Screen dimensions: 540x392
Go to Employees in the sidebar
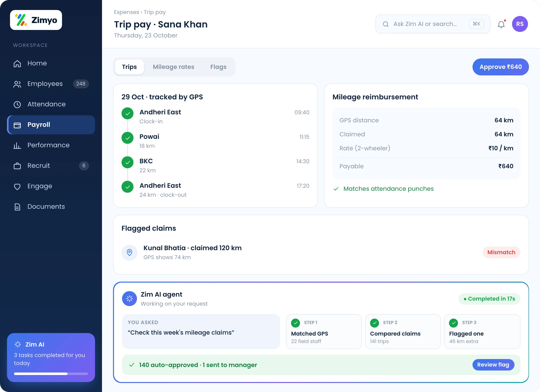51,84
